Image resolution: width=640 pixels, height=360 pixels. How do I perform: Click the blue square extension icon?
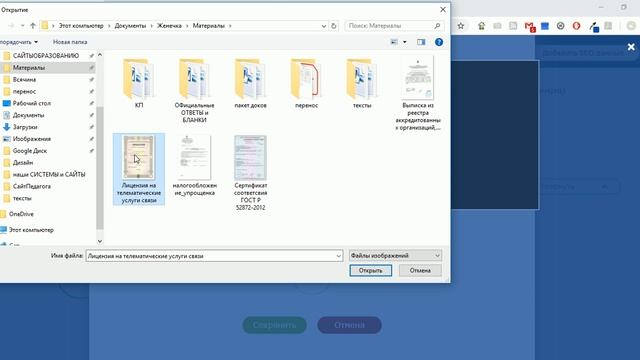click(545, 26)
